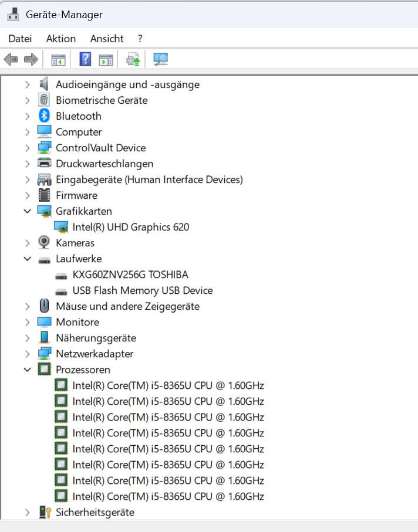Click the printer icon for Druckwarteschlangen
This screenshot has height=532, width=418.
click(x=44, y=163)
